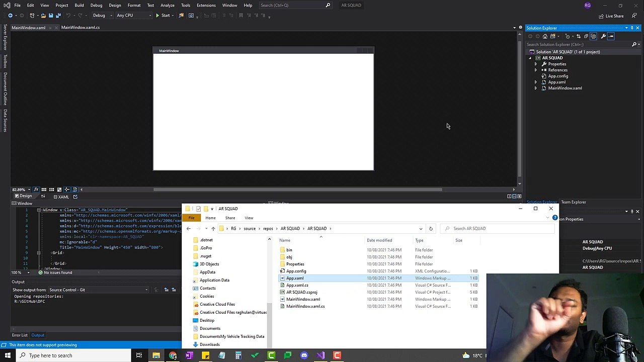This screenshot has height=362, width=644.
Task: Open Live Share in the title area
Action: point(611,16)
